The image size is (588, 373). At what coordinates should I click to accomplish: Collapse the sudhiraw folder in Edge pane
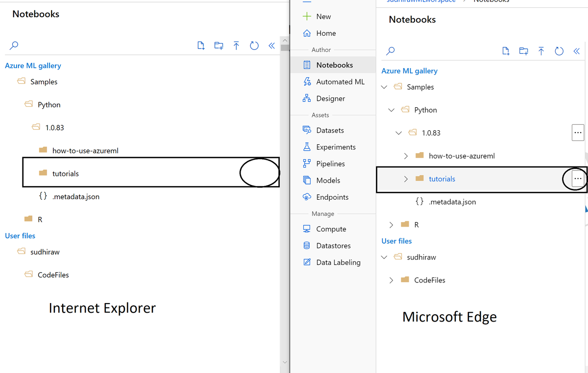tap(384, 257)
